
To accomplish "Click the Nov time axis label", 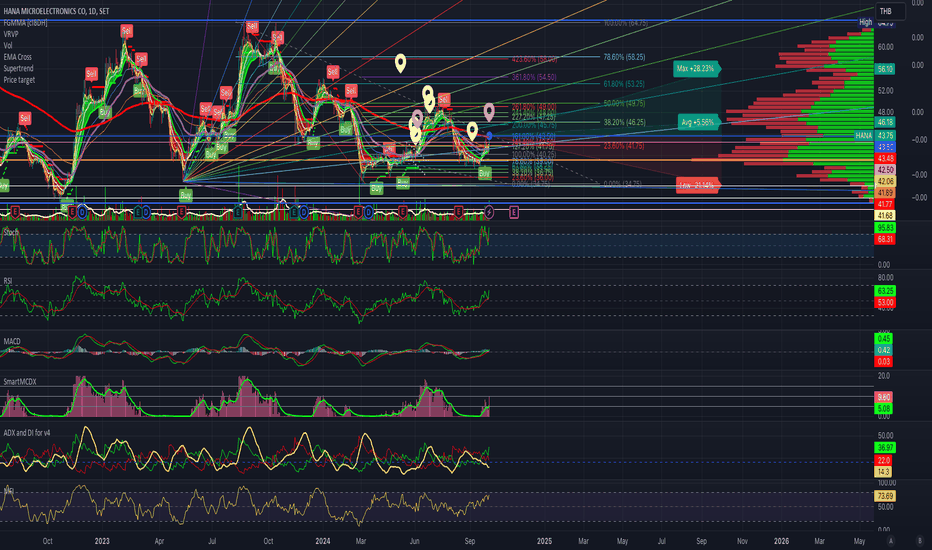I will point(742,541).
